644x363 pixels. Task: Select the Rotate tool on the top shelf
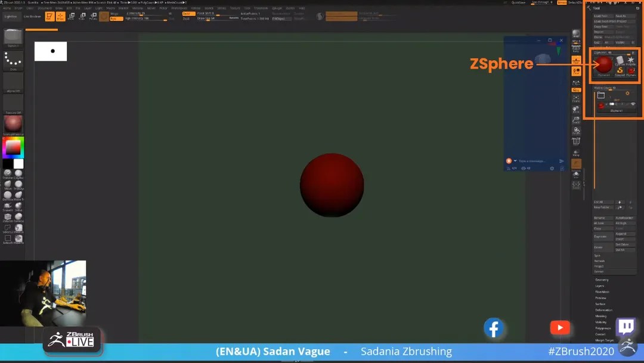(93, 16)
